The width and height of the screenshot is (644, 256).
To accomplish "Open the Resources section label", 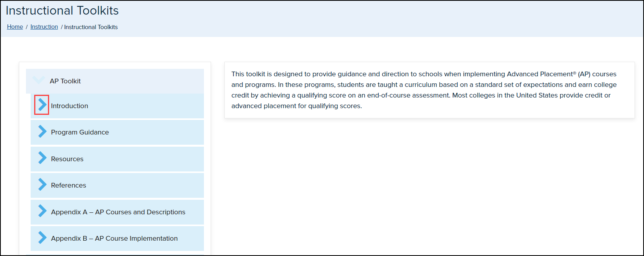I will click(x=67, y=159).
